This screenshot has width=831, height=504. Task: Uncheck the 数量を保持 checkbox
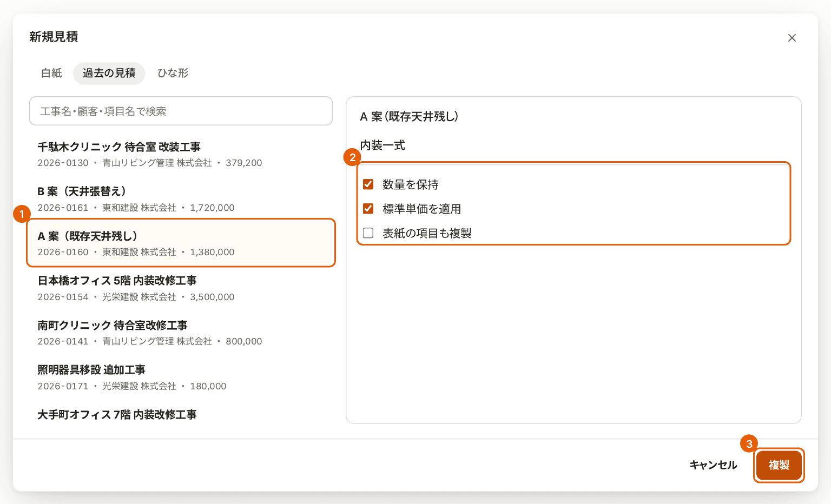[368, 184]
